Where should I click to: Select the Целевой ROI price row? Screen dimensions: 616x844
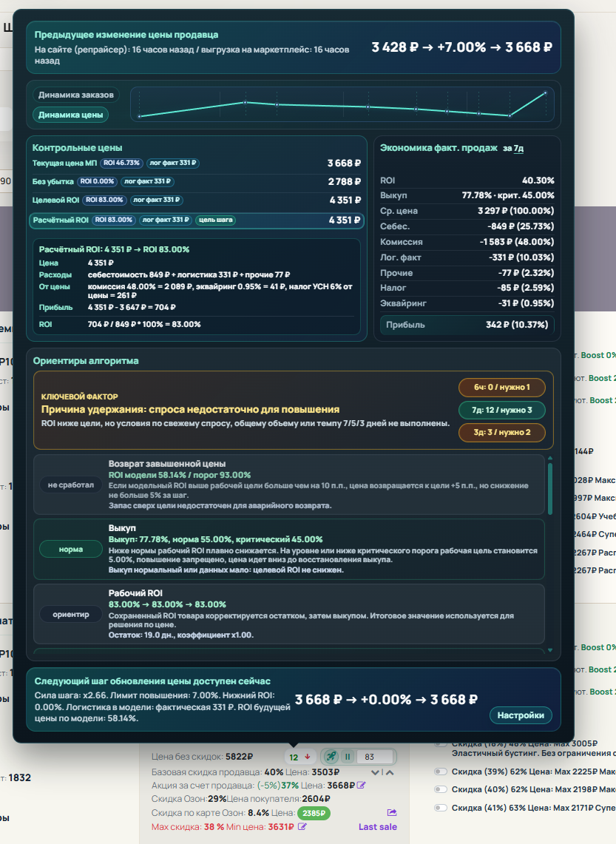coord(197,200)
